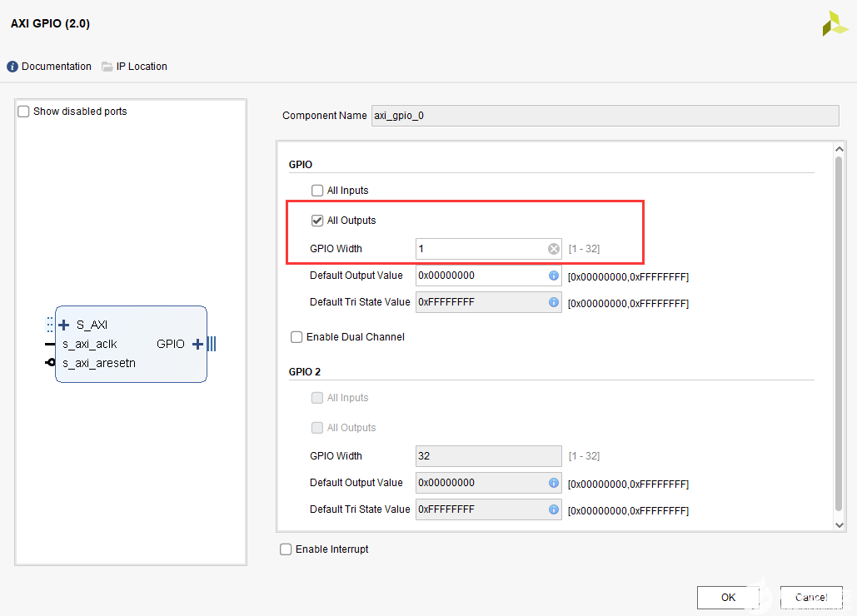Click info icon beside GPIO Default Tri State Value
The image size is (857, 616).
tap(554, 302)
